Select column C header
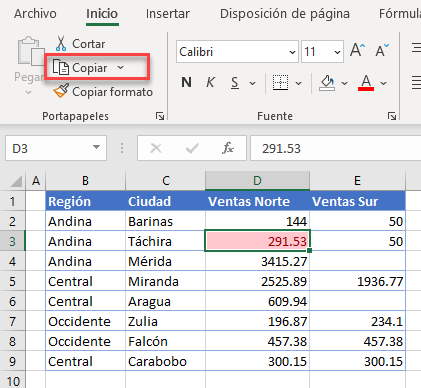The image size is (421, 388). (x=166, y=181)
